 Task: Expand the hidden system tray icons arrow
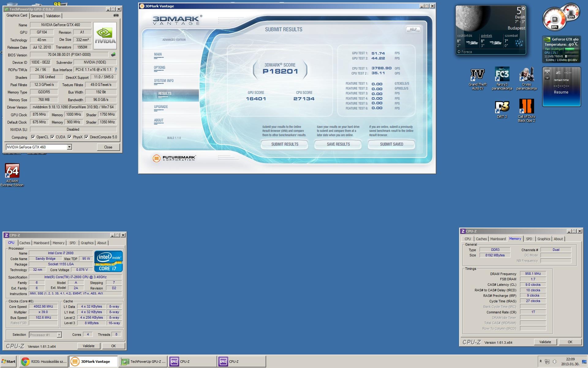(541, 362)
